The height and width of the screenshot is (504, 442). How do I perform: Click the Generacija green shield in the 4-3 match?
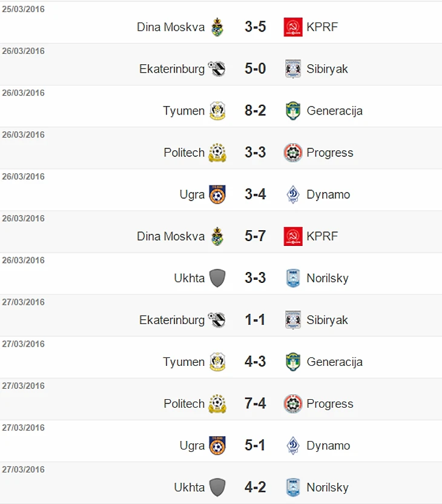coord(293,362)
